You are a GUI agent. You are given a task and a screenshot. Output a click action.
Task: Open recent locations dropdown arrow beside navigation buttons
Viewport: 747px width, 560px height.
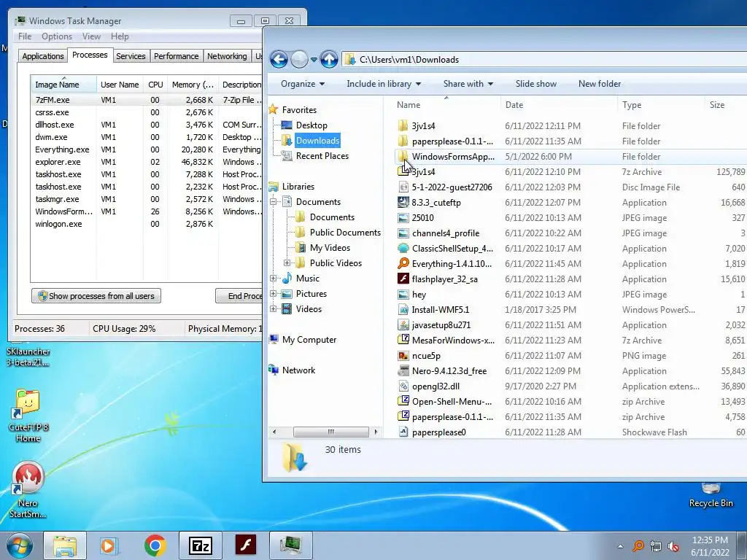coord(314,60)
